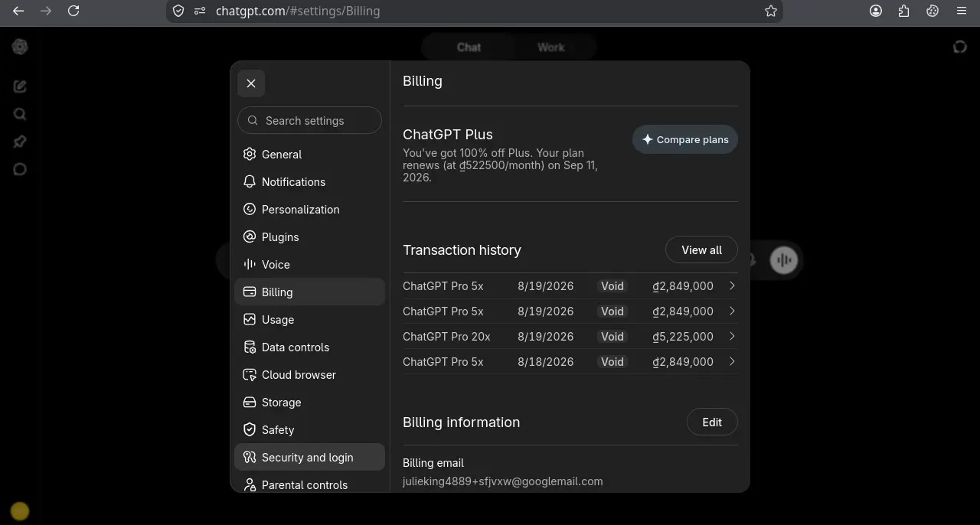This screenshot has width=980, height=525.
Task: Click the Compare plans button
Action: click(x=685, y=139)
